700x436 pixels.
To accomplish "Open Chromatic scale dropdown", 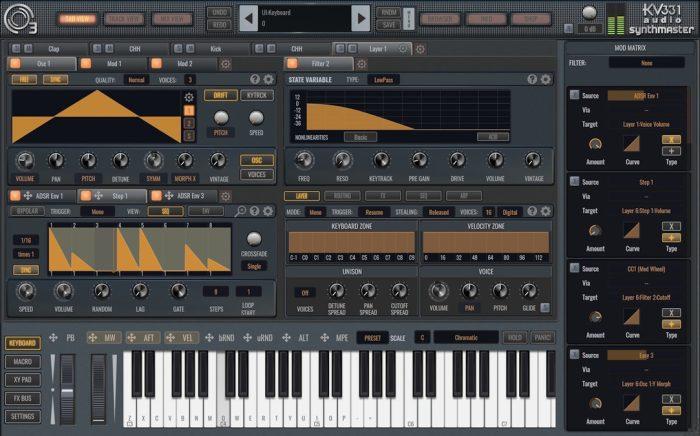I will (466, 337).
